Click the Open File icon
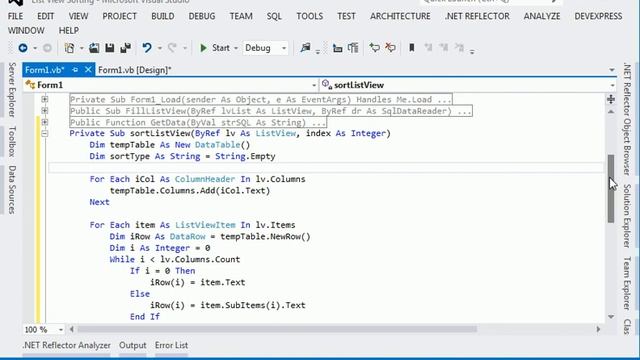 point(94,48)
